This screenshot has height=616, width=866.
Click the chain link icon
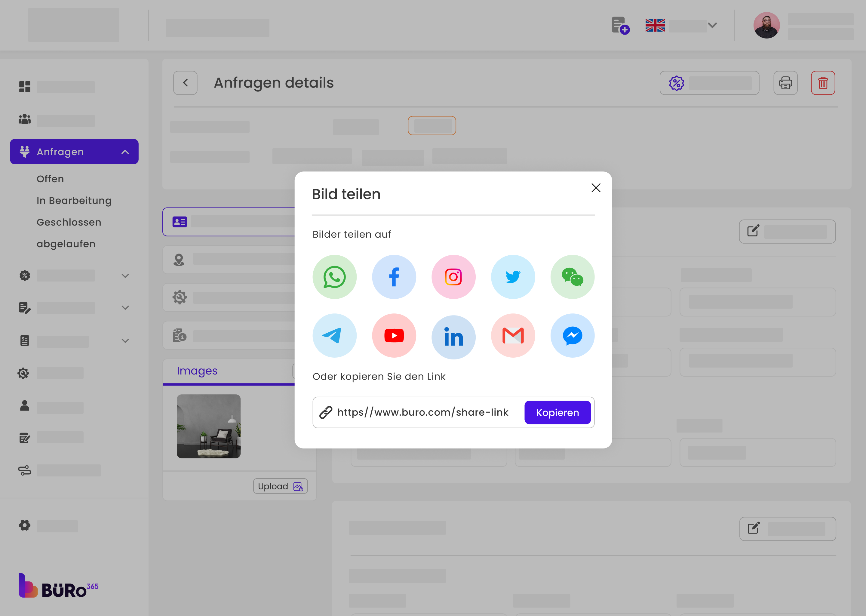326,412
